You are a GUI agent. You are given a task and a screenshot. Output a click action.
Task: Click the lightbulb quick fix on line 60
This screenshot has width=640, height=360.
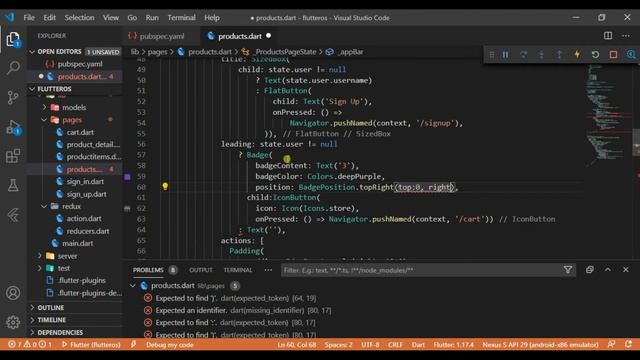point(165,187)
